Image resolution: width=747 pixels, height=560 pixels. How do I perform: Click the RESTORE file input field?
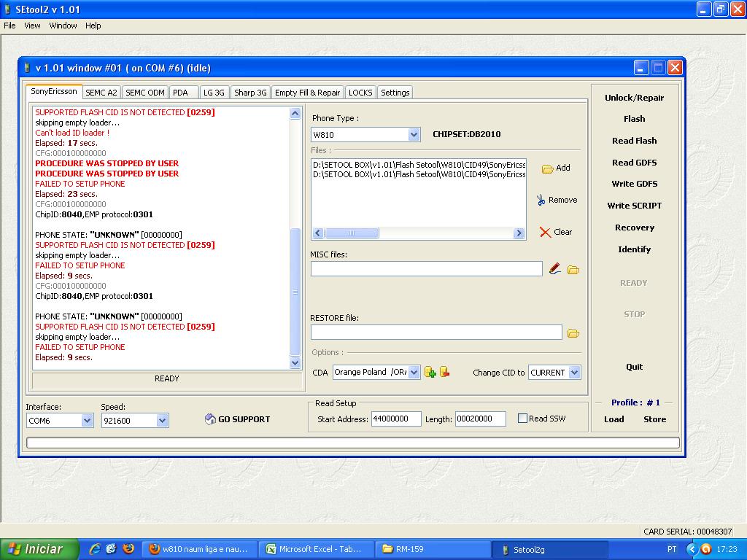(436, 332)
